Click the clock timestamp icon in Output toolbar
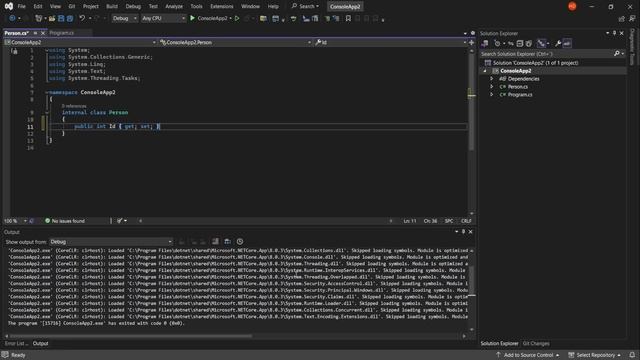This screenshot has width=640, height=360. (x=240, y=242)
